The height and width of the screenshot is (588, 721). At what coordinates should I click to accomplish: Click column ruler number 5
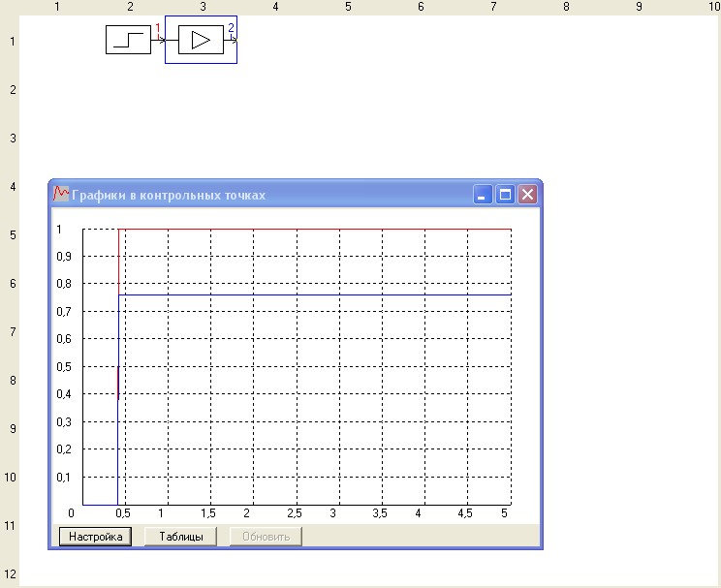[348, 7]
